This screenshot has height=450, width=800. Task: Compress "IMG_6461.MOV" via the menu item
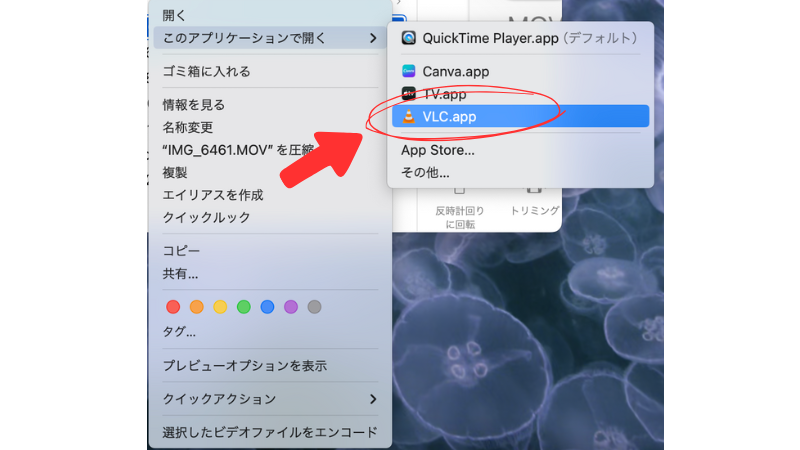[270, 150]
